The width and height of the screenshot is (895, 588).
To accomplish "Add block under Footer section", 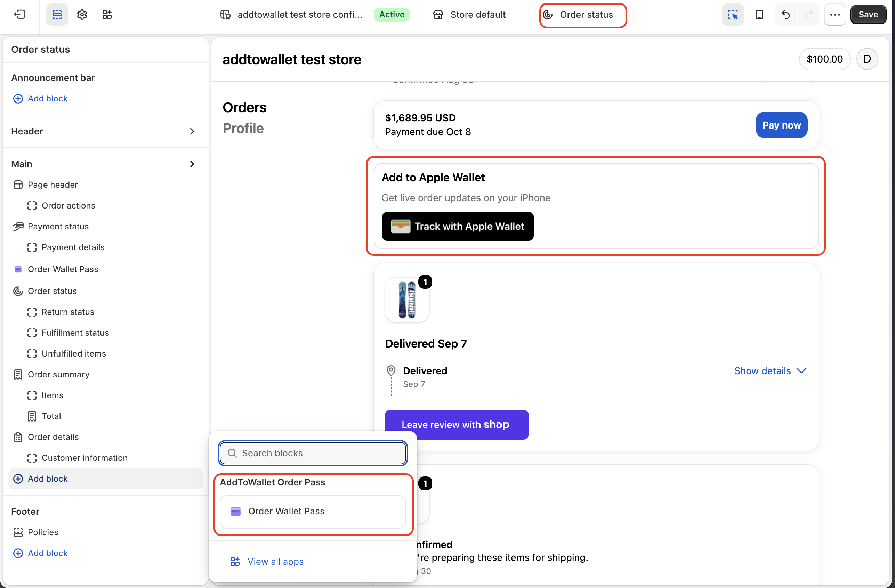I will coord(41,553).
